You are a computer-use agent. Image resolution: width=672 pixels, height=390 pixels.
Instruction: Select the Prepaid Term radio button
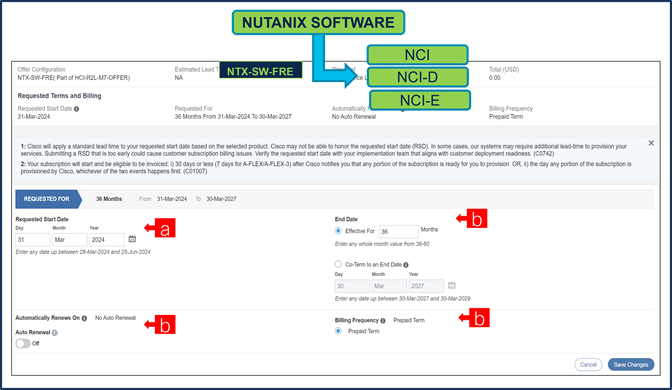(x=338, y=331)
